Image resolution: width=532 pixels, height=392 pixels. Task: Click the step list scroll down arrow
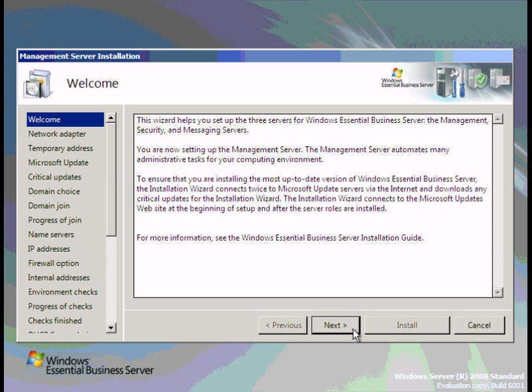click(x=111, y=328)
